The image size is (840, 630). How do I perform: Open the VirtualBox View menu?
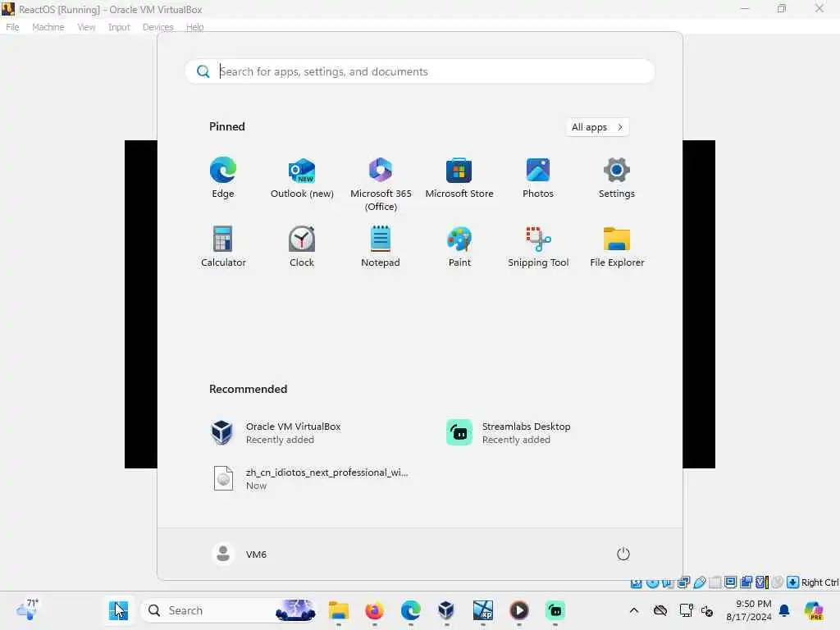86,27
